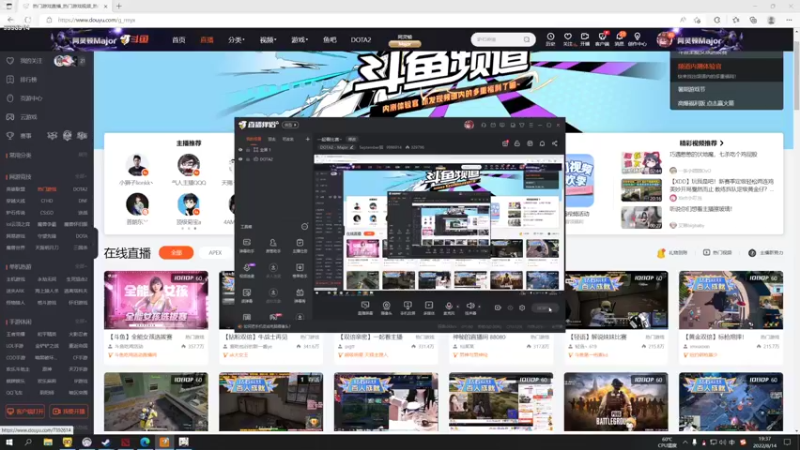The image size is (800, 450).
Task: Open speaker dropdown arrow in companion
Action: [479, 307]
